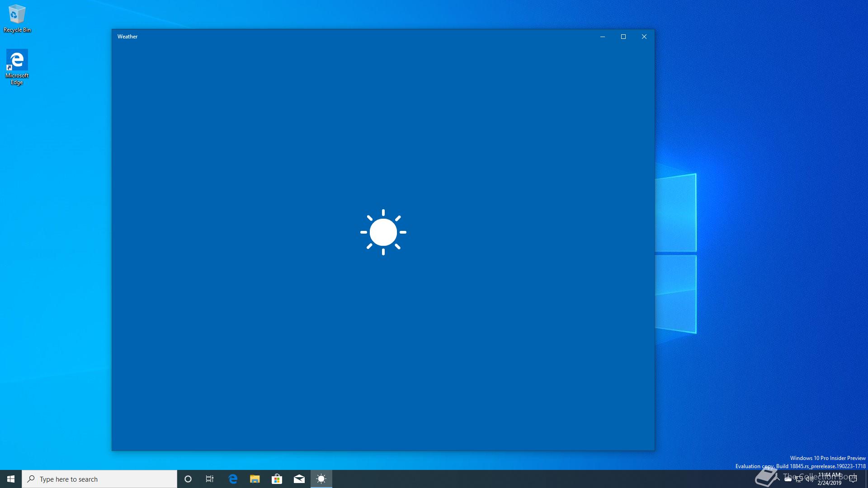Open the Recycle Bin desktop icon
The image size is (868, 488).
point(17,19)
